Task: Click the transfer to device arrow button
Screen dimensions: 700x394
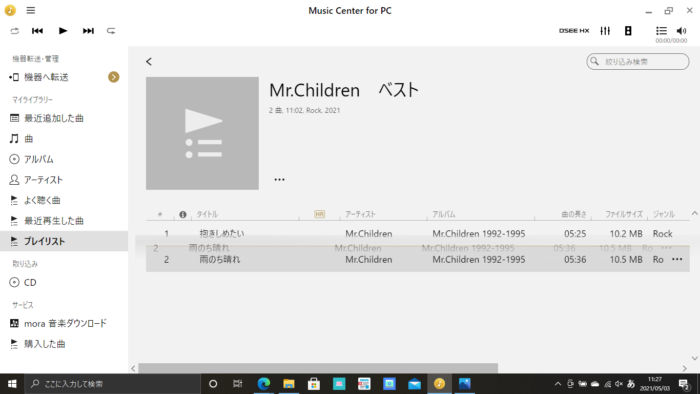Action: tap(113, 77)
